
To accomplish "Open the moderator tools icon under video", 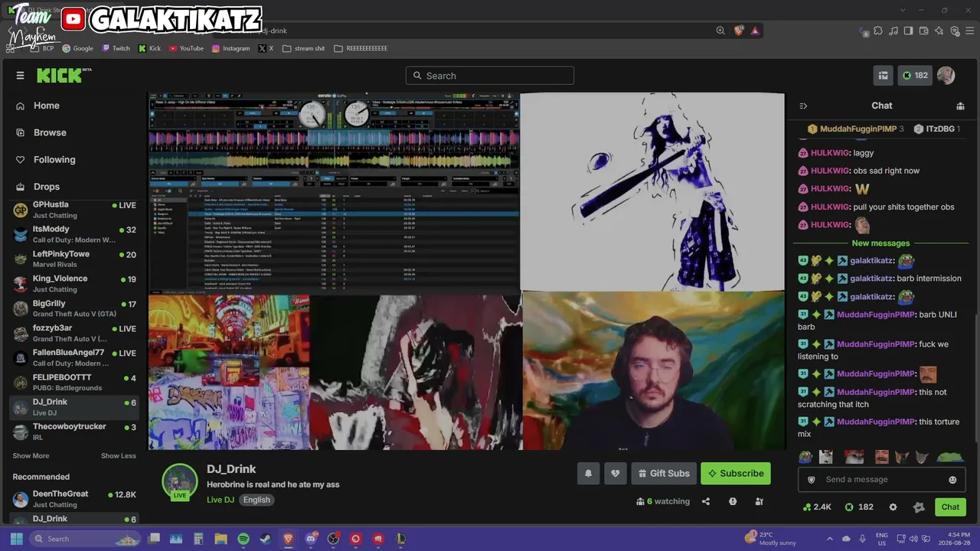I will [759, 501].
